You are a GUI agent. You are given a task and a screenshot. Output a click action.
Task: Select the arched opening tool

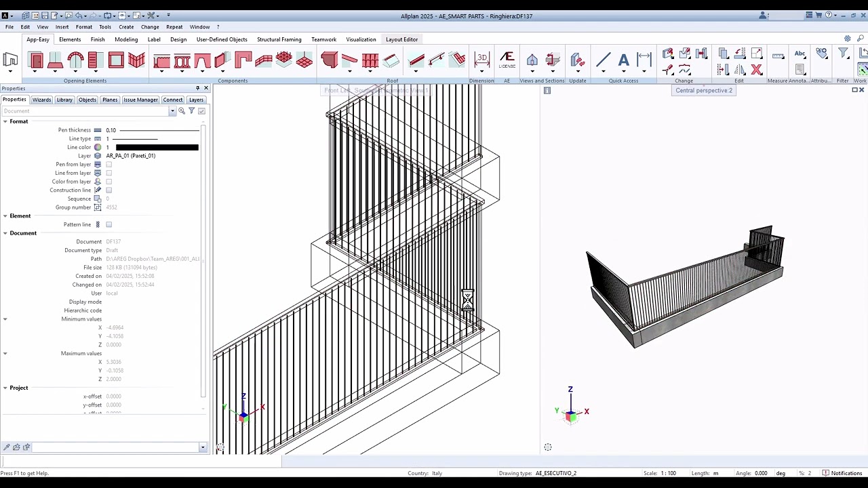pos(75,60)
